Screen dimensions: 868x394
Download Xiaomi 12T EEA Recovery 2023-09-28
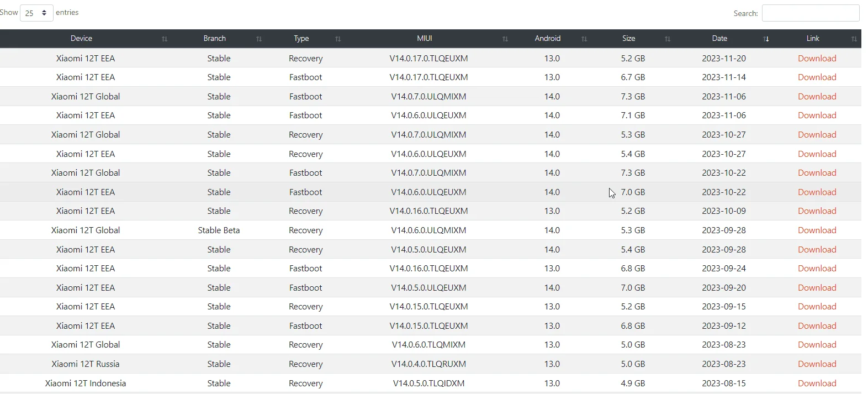pos(817,249)
